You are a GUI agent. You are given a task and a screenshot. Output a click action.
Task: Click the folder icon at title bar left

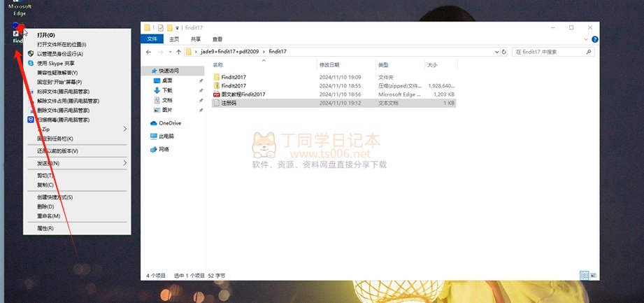click(x=147, y=28)
